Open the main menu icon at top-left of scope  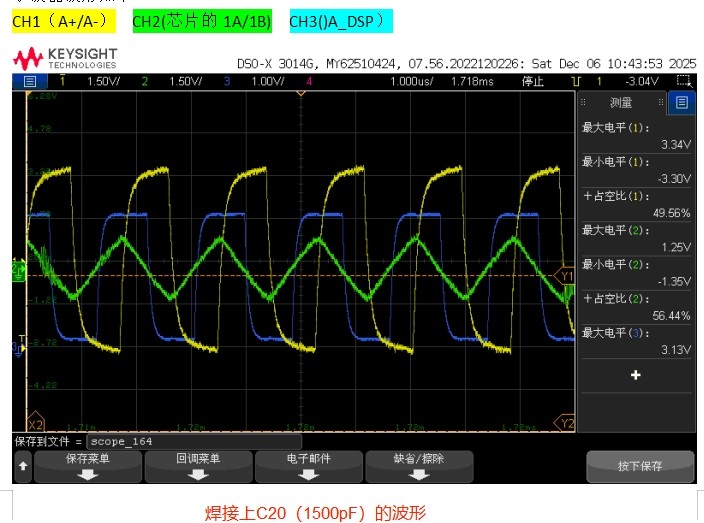tap(30, 82)
